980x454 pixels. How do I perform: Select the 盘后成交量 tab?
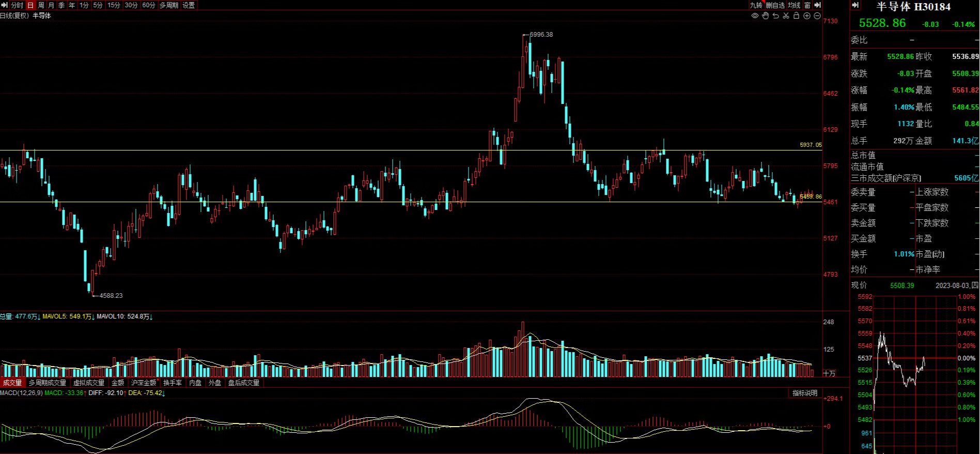pyautogui.click(x=244, y=383)
